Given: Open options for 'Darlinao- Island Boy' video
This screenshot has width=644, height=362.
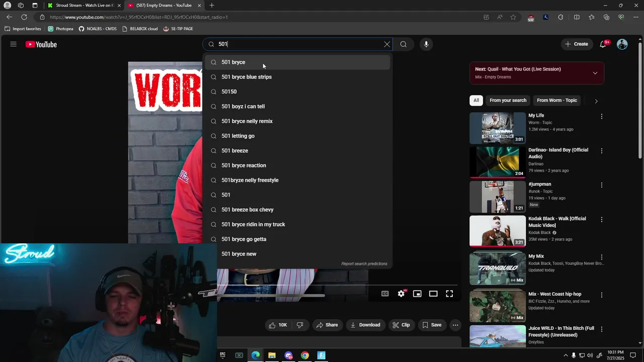Looking at the screenshot, I should tap(602, 151).
